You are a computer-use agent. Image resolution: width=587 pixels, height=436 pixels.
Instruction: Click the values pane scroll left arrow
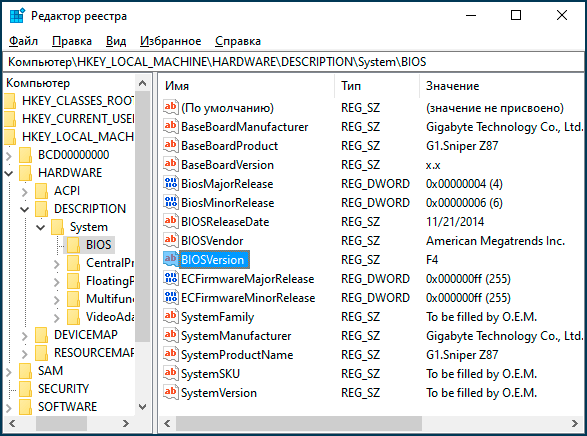[167, 423]
